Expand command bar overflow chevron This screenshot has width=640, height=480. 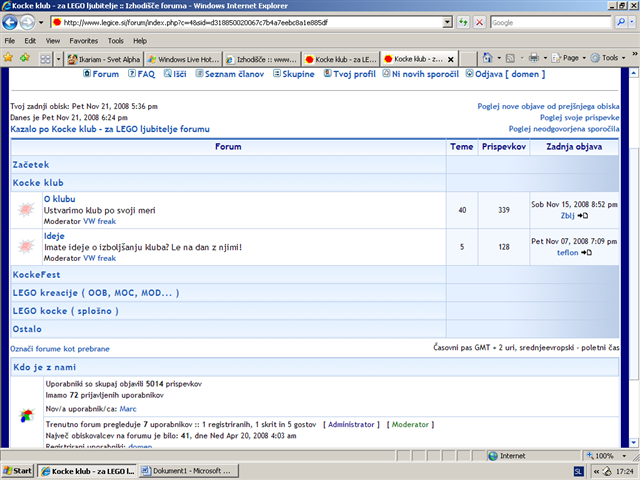[635, 54]
